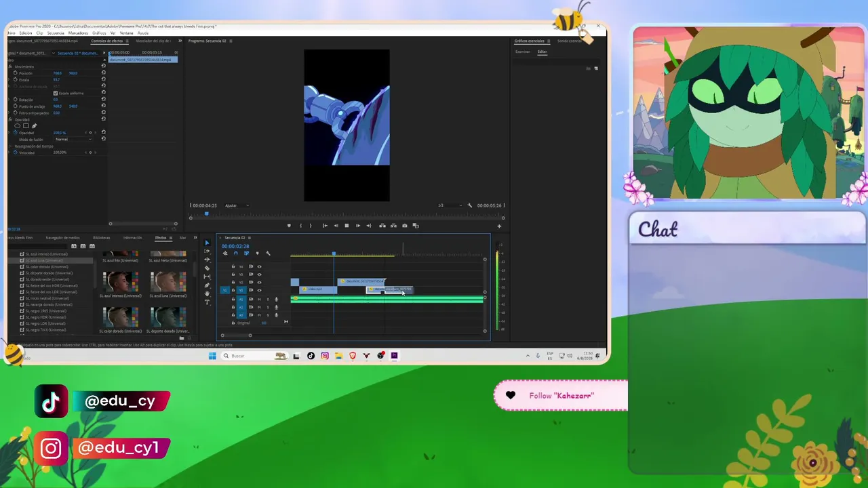
Task: Hide video track V4 with eye icon
Action: pos(259,266)
